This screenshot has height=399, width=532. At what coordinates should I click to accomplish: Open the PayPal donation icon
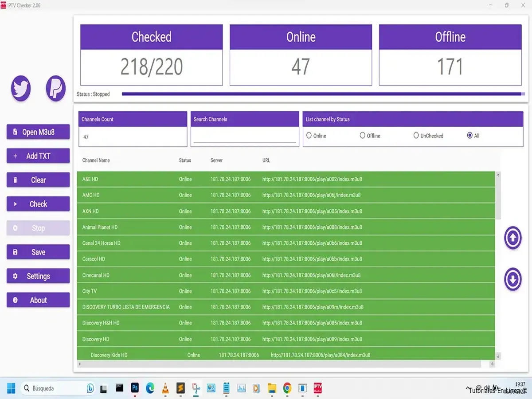point(55,88)
